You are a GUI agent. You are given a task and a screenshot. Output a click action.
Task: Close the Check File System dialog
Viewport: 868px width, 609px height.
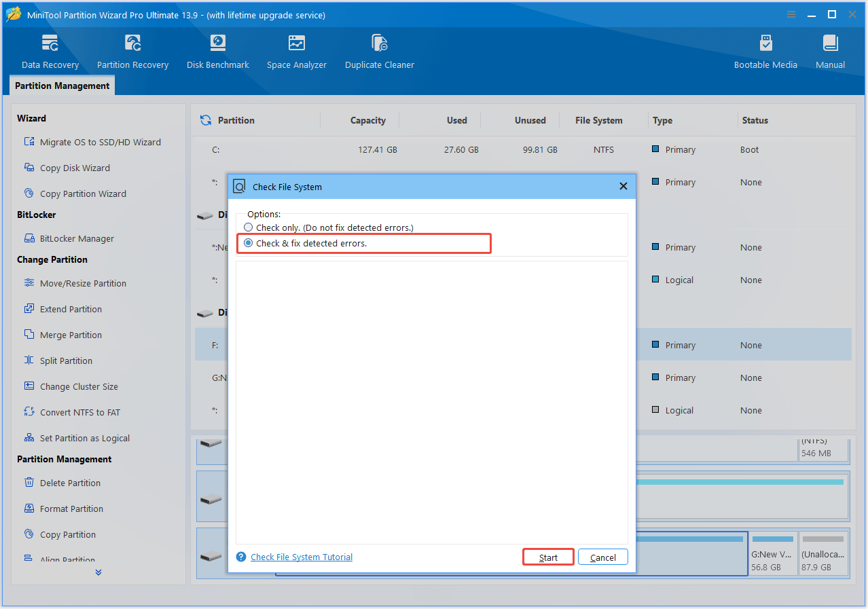(623, 186)
